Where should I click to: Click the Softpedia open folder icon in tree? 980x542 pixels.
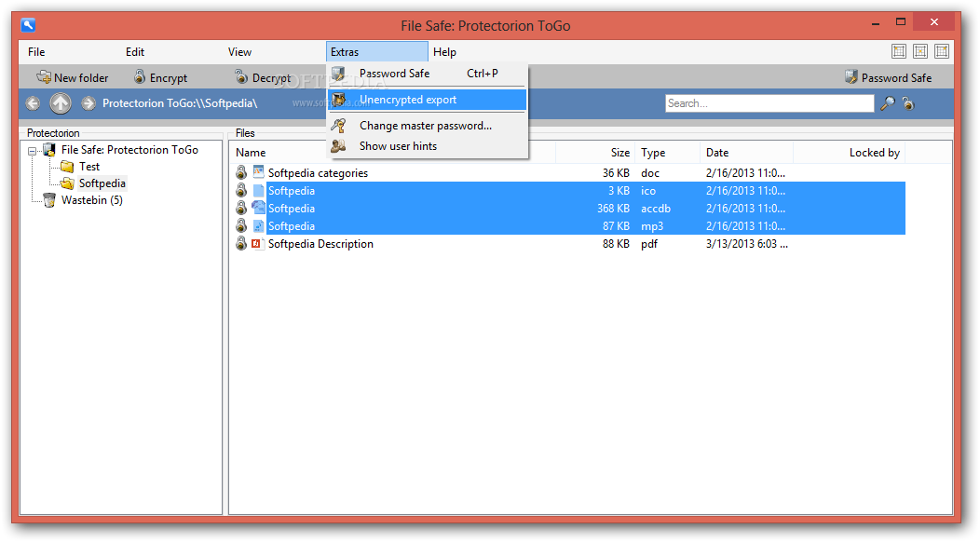coord(67,183)
